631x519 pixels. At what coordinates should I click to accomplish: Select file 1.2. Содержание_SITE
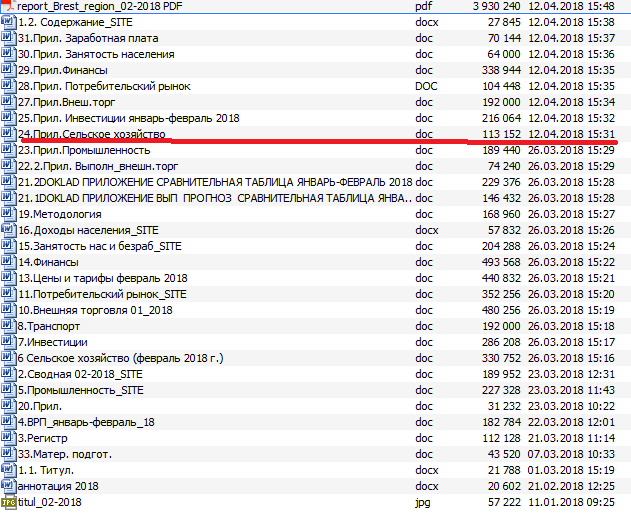pyautogui.click(x=75, y=22)
